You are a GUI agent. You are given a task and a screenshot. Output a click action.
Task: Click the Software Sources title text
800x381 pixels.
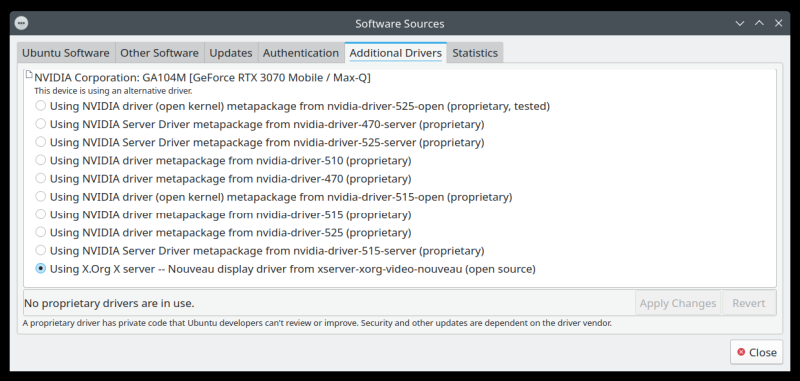click(399, 23)
